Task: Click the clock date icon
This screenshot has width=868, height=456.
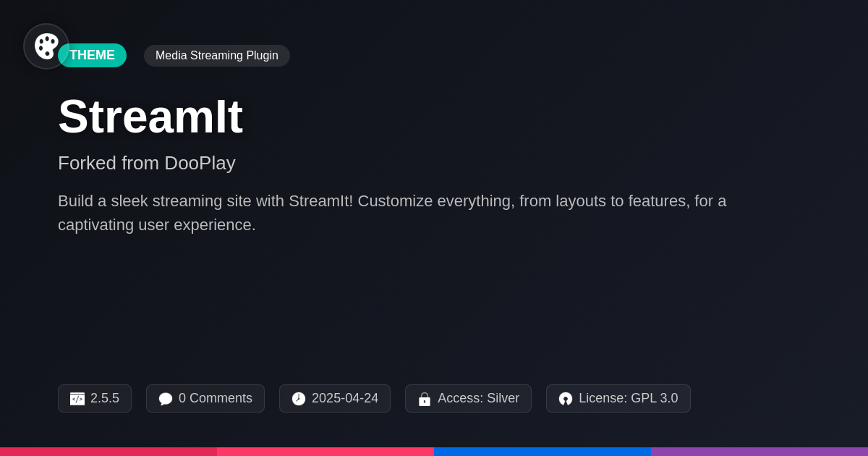Action: pyautogui.click(x=299, y=399)
